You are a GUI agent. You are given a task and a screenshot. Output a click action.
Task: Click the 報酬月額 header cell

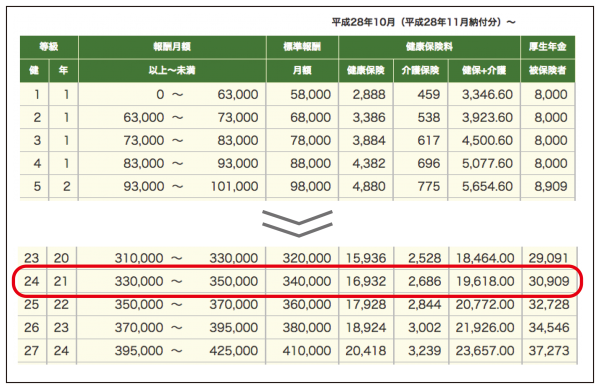point(172,47)
